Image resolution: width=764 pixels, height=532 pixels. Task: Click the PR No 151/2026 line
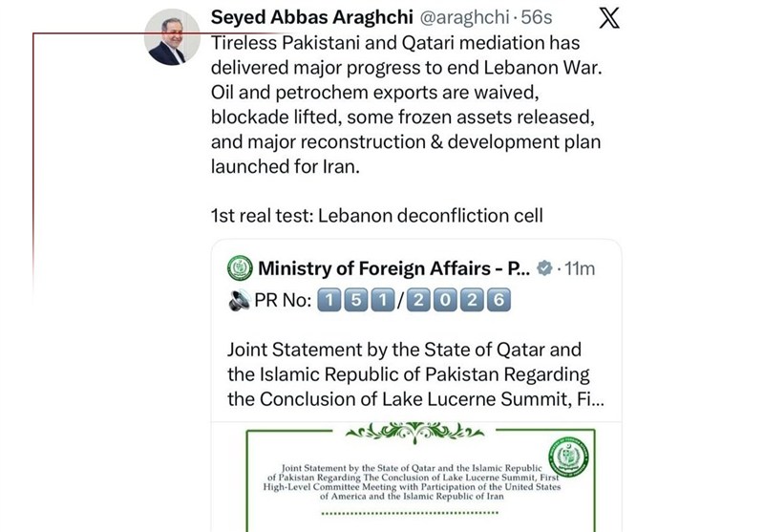point(369,300)
